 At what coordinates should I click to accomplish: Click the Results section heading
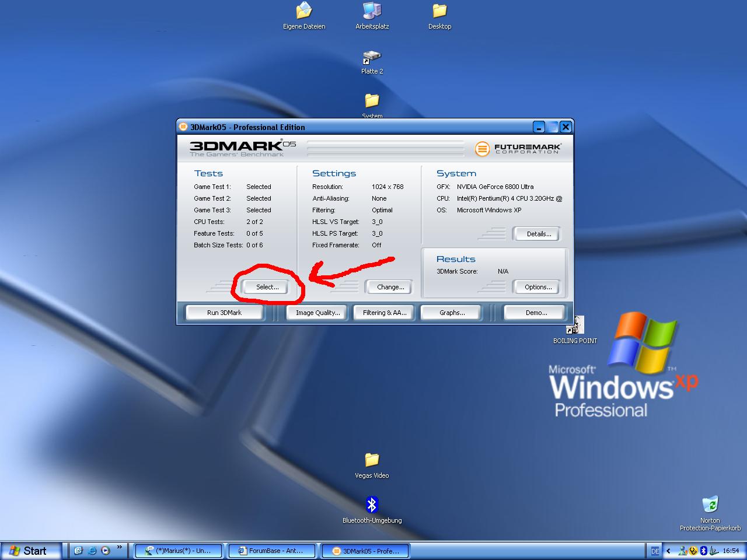tap(456, 259)
